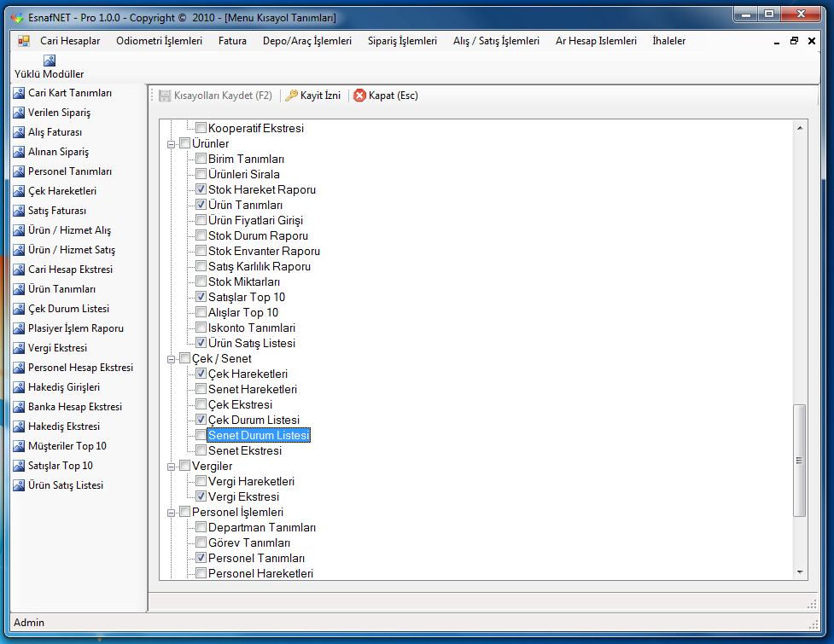
Task: Open Alış Faturası shortcut icon
Action: 19,132
